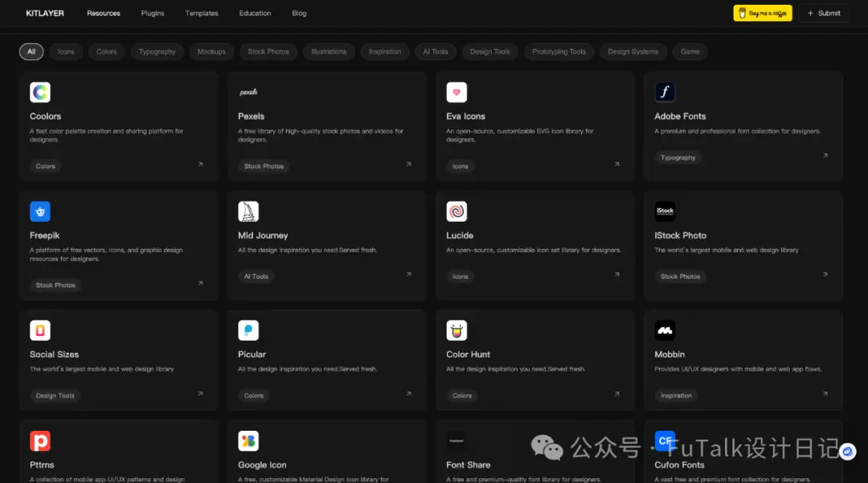Click the iStock Photo logo icon
Screen dimensions: 868x483
665,211
